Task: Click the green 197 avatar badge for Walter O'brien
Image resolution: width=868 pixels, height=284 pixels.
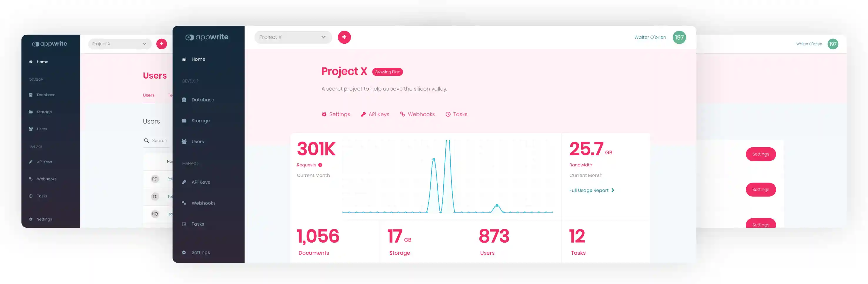Action: [679, 37]
